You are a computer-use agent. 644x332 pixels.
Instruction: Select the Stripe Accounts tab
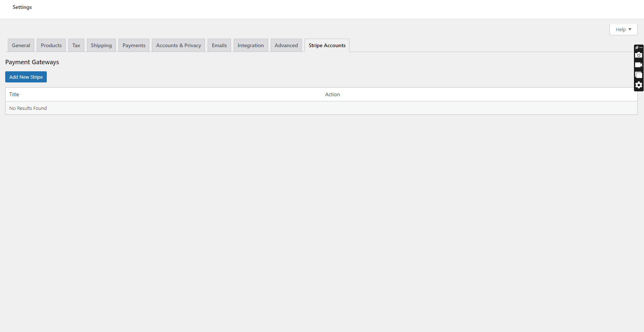(327, 45)
